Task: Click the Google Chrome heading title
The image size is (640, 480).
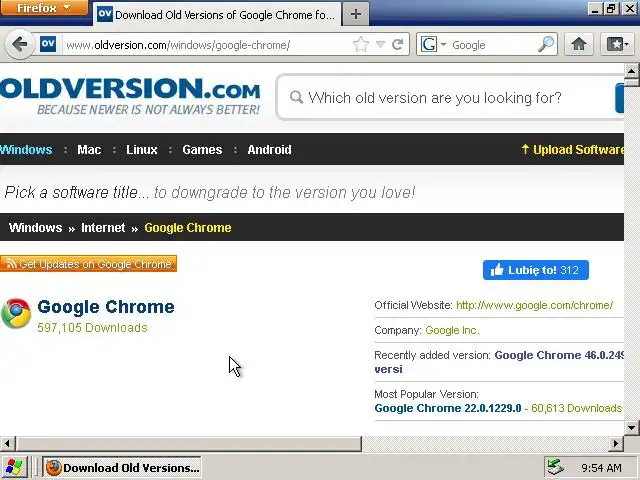Action: tap(106, 307)
